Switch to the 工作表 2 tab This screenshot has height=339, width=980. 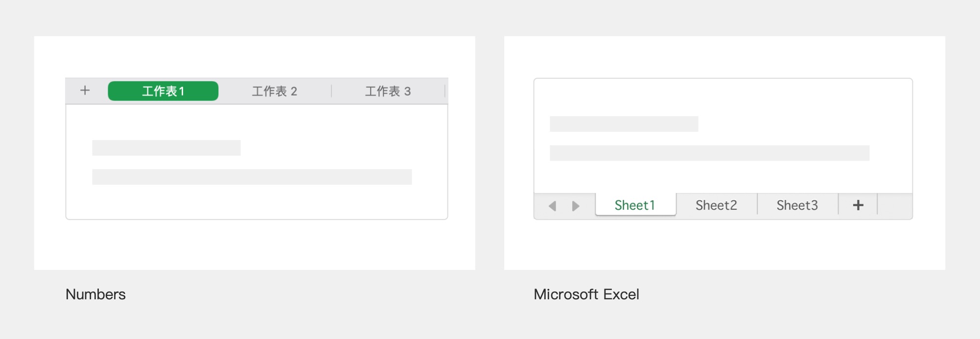point(275,92)
